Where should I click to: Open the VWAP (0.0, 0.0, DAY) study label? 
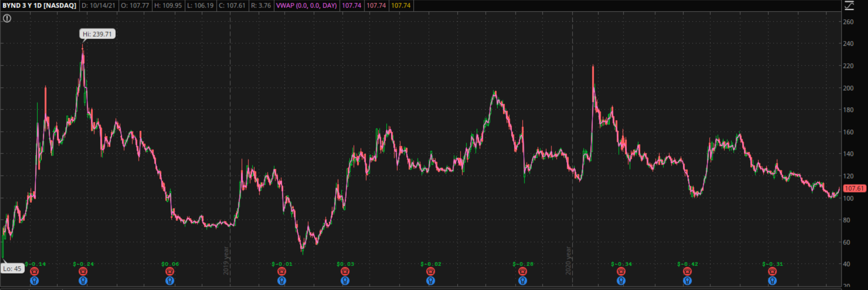point(306,6)
